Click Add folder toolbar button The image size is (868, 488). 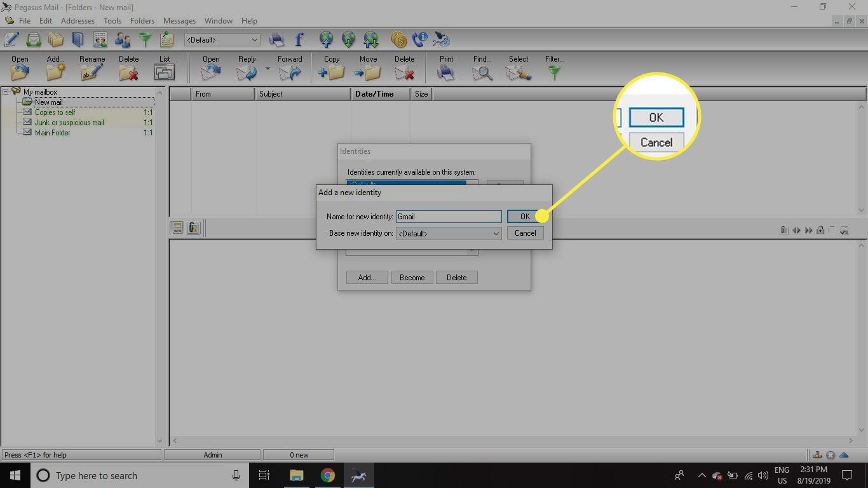click(x=56, y=67)
